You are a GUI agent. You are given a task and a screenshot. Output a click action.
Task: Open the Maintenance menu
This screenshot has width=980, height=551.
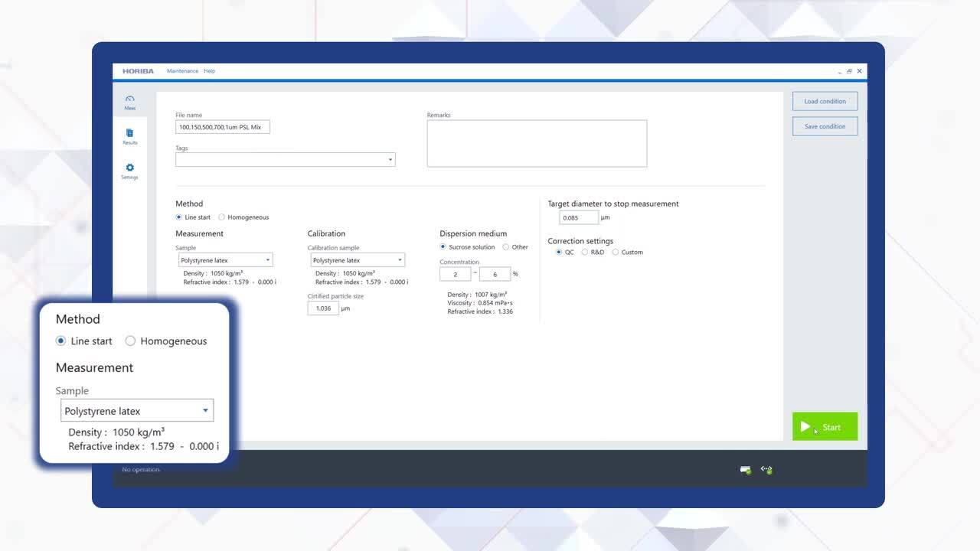pos(182,71)
